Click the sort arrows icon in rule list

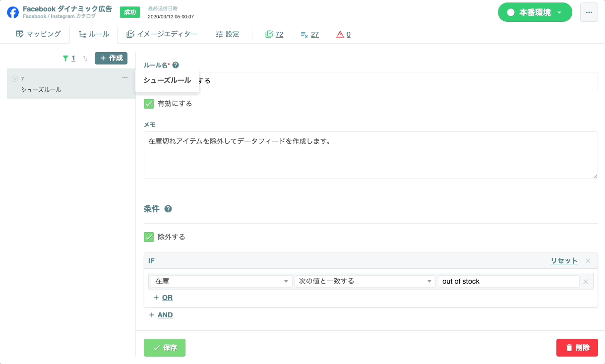pyautogui.click(x=85, y=59)
